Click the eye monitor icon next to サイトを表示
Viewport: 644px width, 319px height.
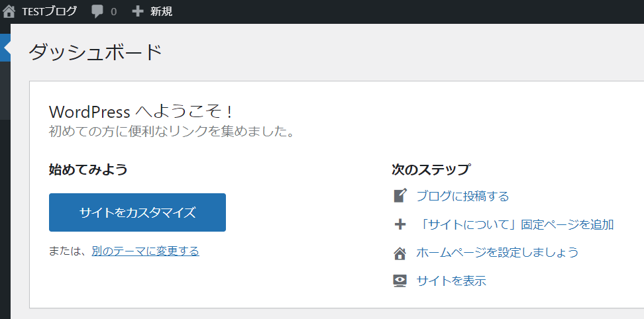[400, 281]
